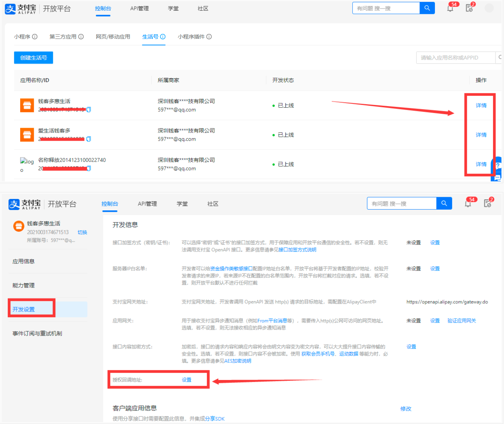Image resolution: width=504 pixels, height=424 pixels.
Task: Click info icon beside 小程序插件 tab
Action: pos(209,37)
